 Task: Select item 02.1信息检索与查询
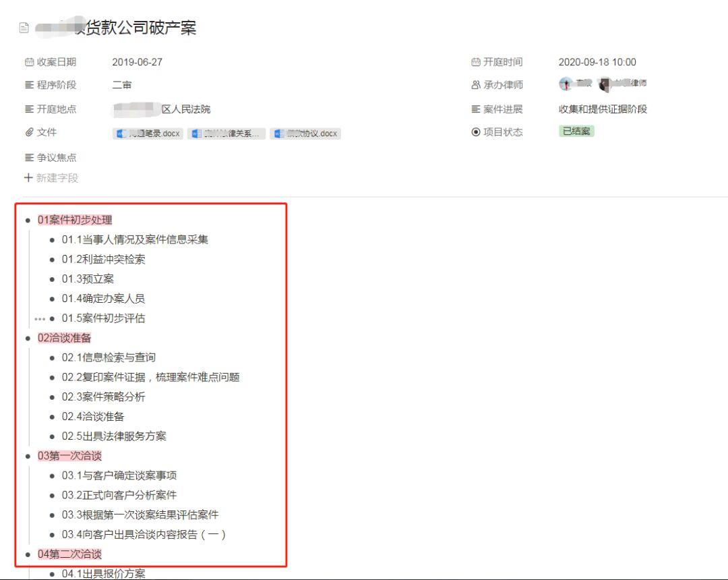click(109, 357)
